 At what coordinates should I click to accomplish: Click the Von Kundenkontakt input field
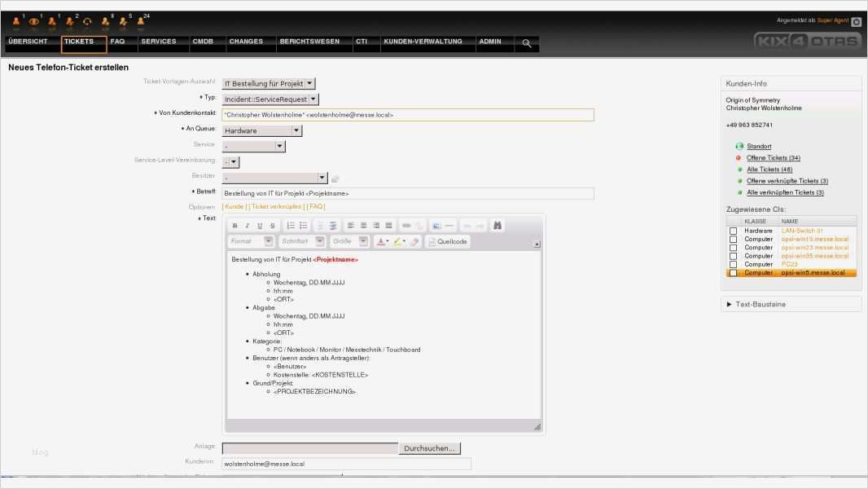(x=408, y=115)
